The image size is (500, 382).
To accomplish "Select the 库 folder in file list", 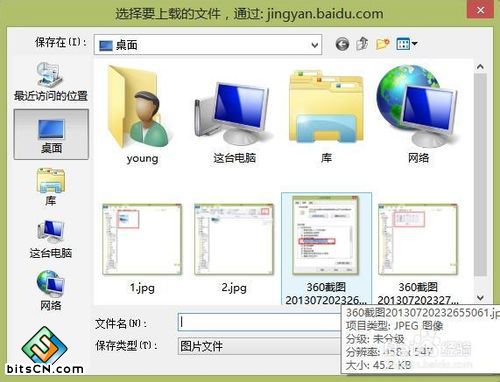I will point(326,117).
